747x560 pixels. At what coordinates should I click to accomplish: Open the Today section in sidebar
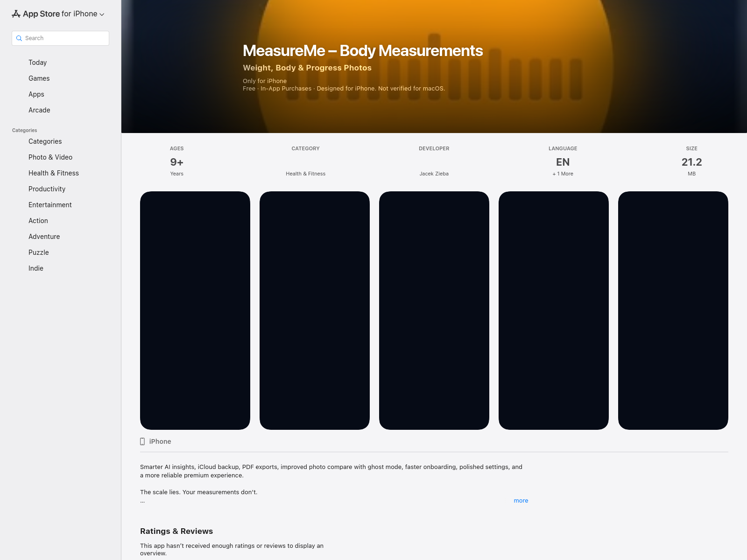pos(37,63)
